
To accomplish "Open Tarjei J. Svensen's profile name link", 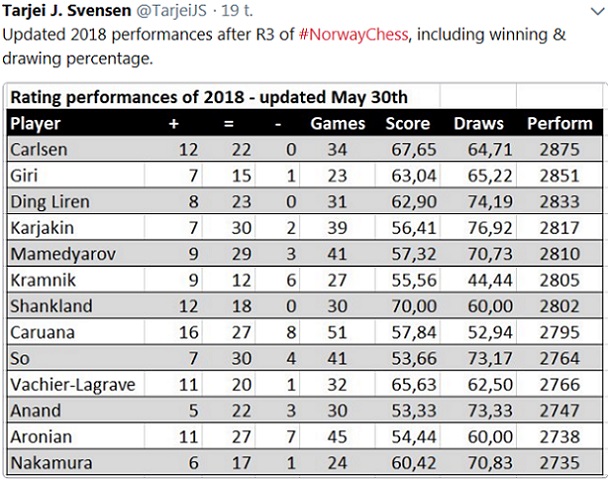I will click(x=72, y=12).
